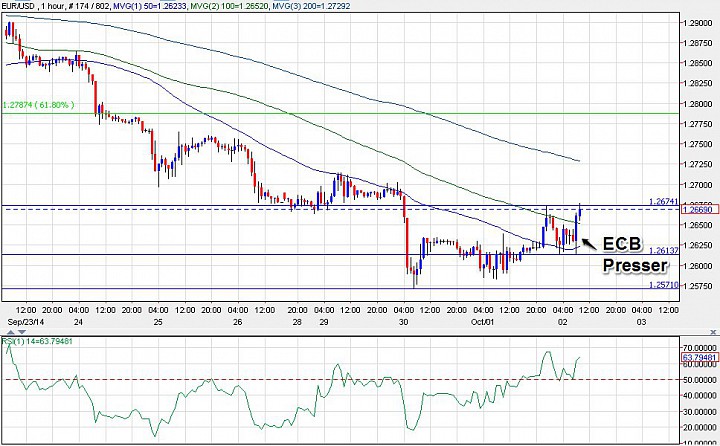Move RSI panel up with the up-triangle icon
The width and height of the screenshot is (720, 446).
[11, 332]
